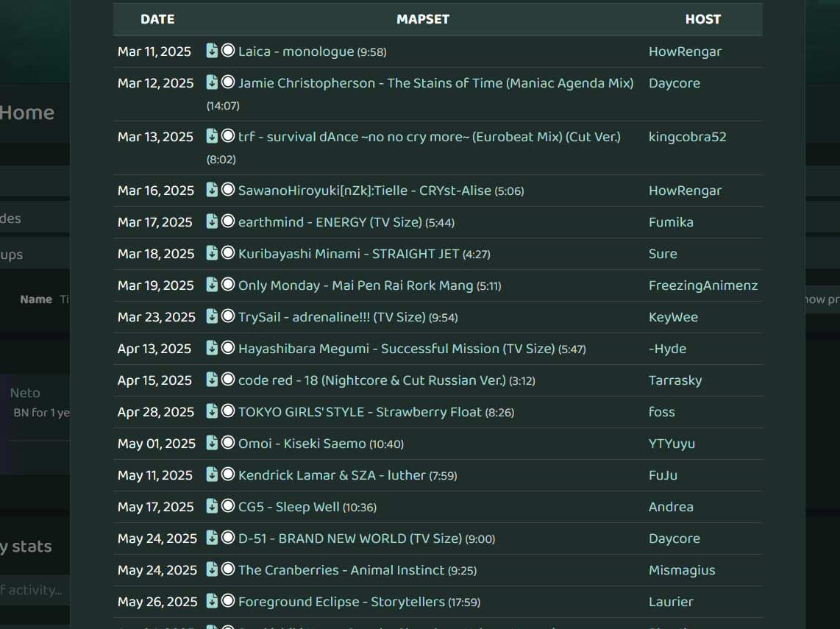View host -Hyde profile
The height and width of the screenshot is (629, 840).
667,348
